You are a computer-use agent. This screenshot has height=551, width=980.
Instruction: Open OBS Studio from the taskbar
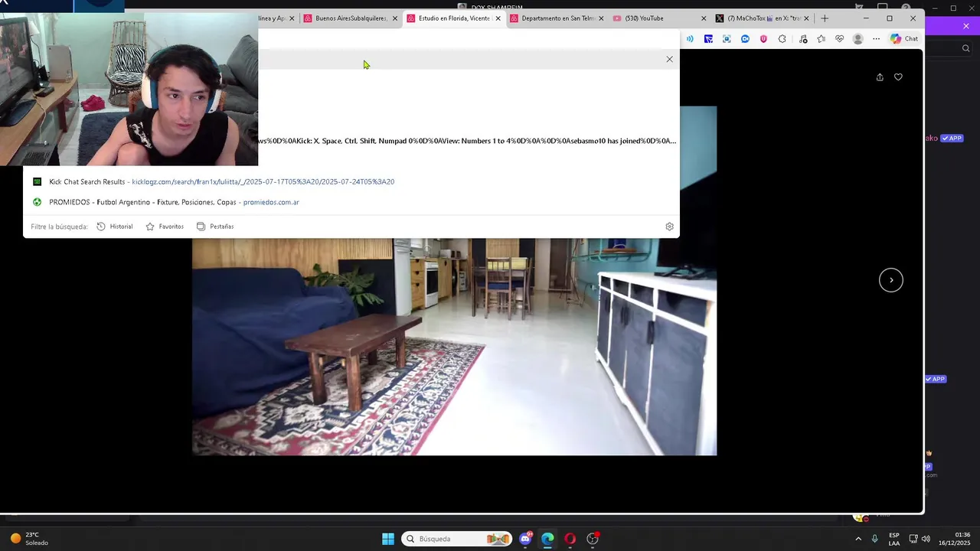(593, 539)
